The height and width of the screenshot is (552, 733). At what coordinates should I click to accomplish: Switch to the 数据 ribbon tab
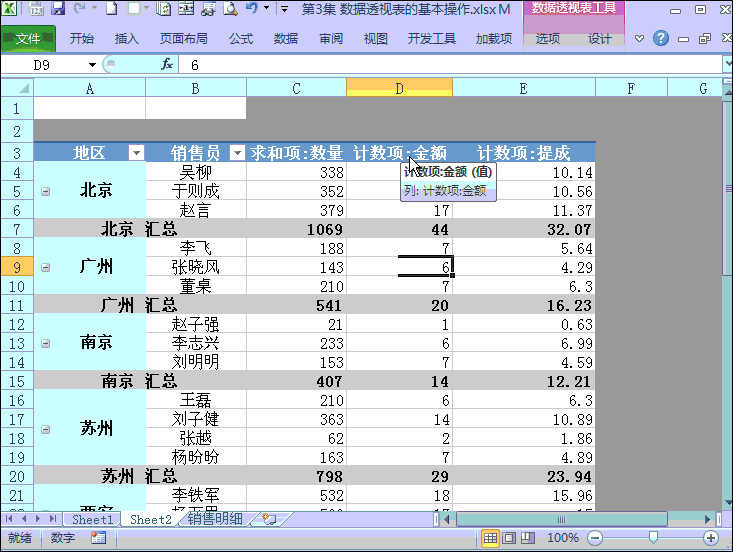click(286, 39)
